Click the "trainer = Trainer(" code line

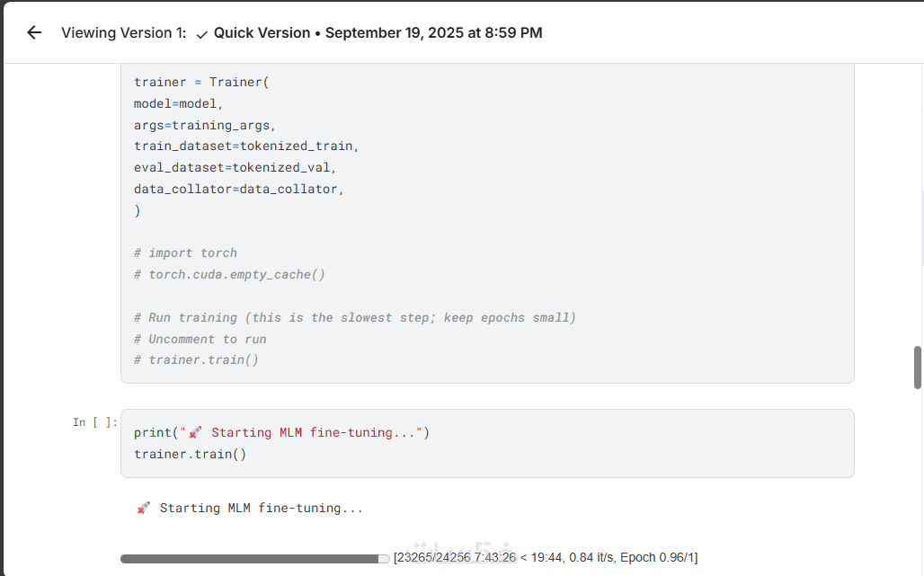pos(201,82)
